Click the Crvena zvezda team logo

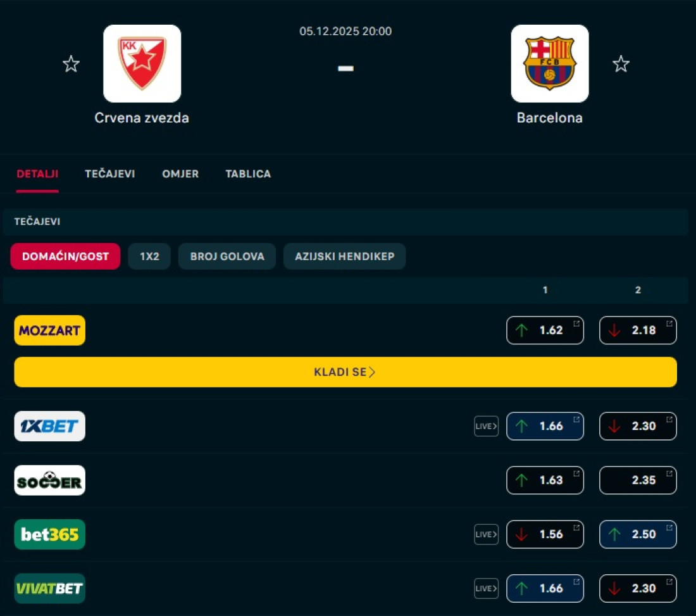[142, 64]
